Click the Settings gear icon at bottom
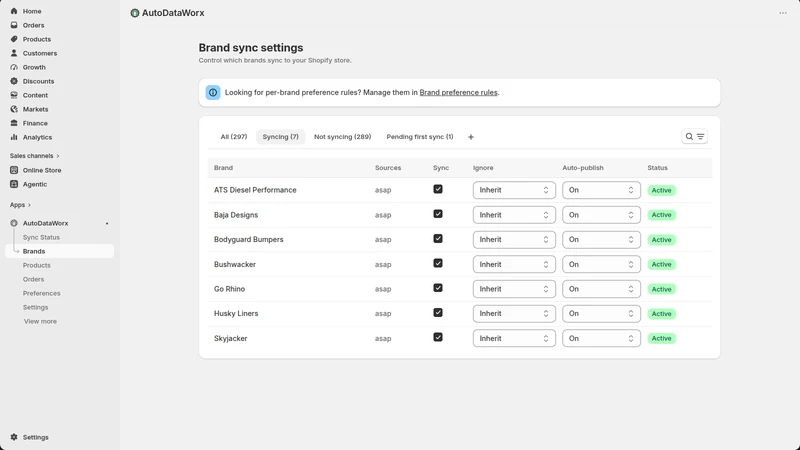Image resolution: width=800 pixels, height=450 pixels. coord(14,437)
